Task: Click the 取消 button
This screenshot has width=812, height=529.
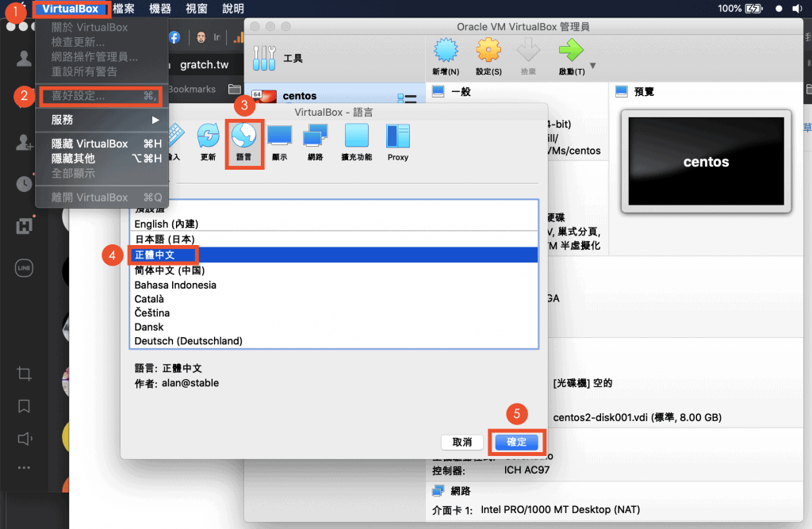Action: pos(462,442)
